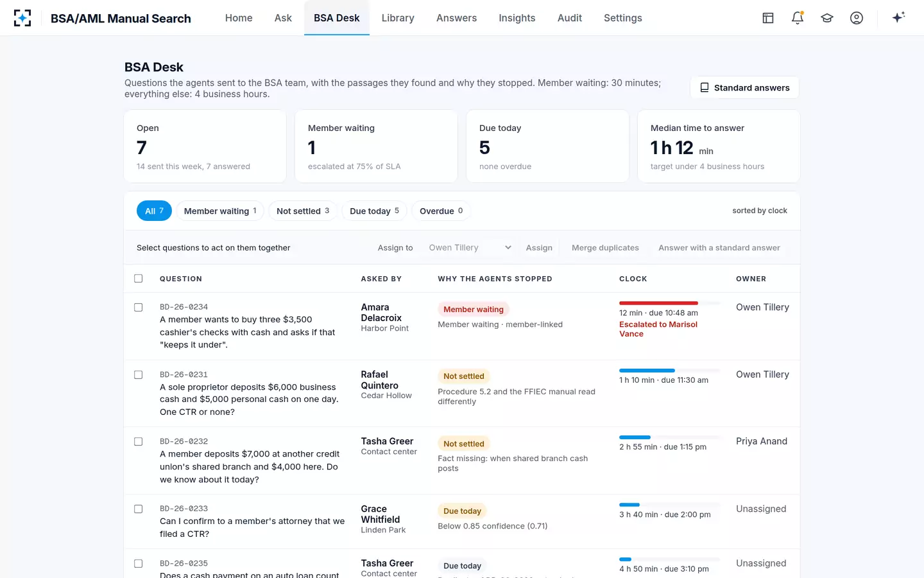Open the Ask tab
Image resolution: width=924 pixels, height=578 pixels.
(283, 18)
